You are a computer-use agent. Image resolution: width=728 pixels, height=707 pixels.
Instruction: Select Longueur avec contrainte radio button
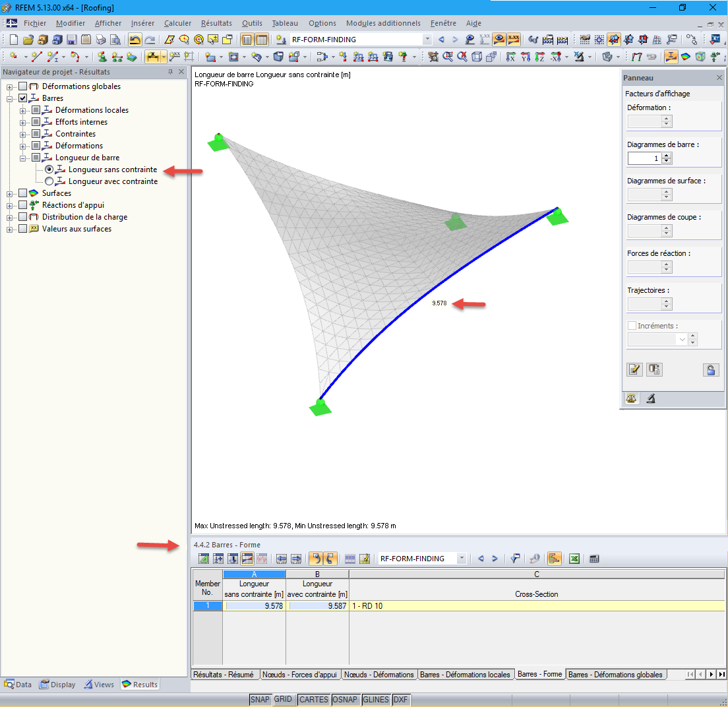tap(49, 181)
